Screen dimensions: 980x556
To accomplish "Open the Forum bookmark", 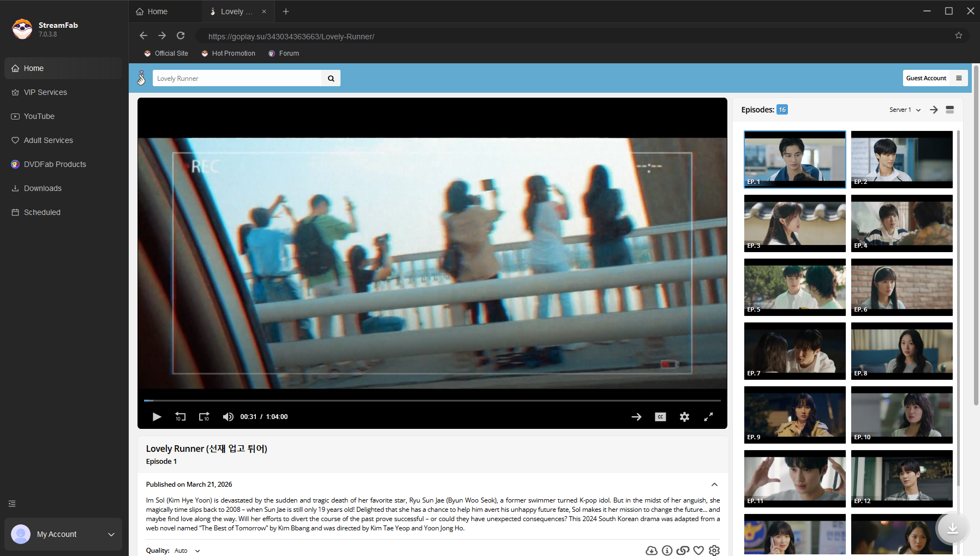I will click(284, 53).
